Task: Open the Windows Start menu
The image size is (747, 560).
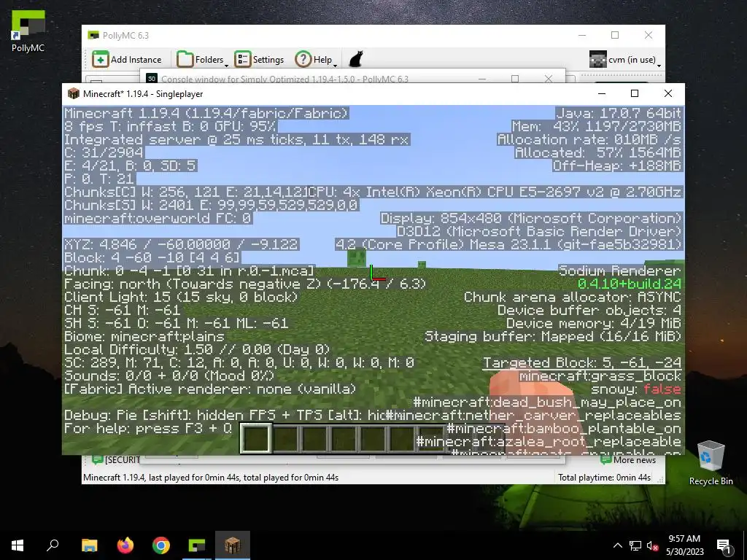Action: tap(18, 545)
